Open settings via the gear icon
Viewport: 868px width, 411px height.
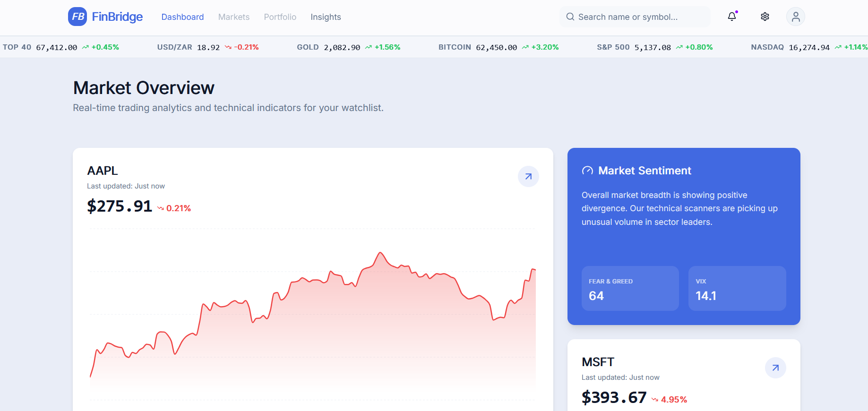pos(765,17)
